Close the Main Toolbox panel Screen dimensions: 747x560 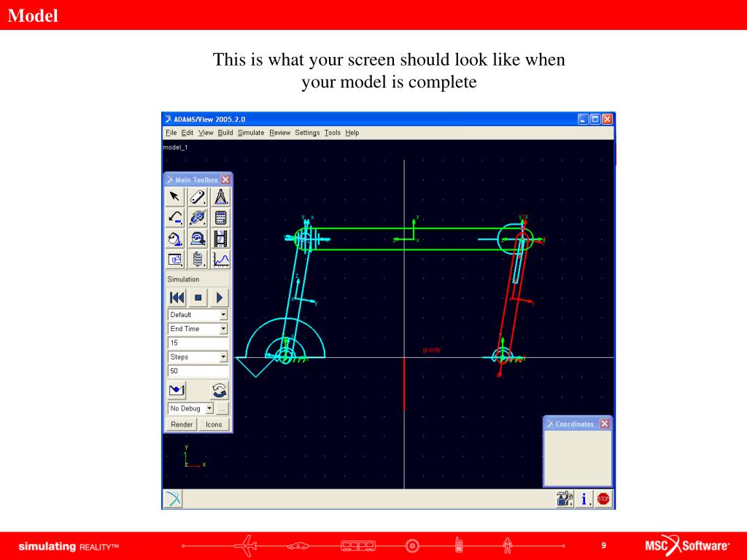tap(225, 179)
